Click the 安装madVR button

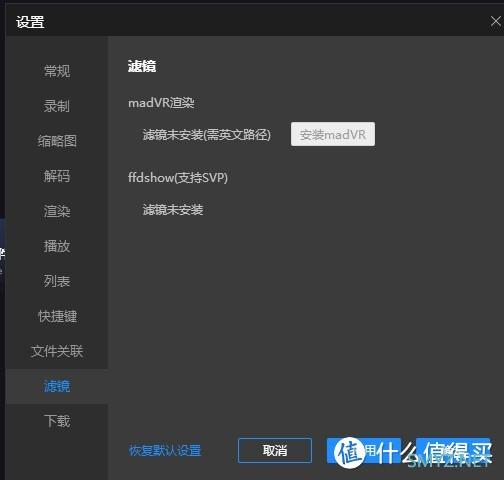(x=333, y=134)
